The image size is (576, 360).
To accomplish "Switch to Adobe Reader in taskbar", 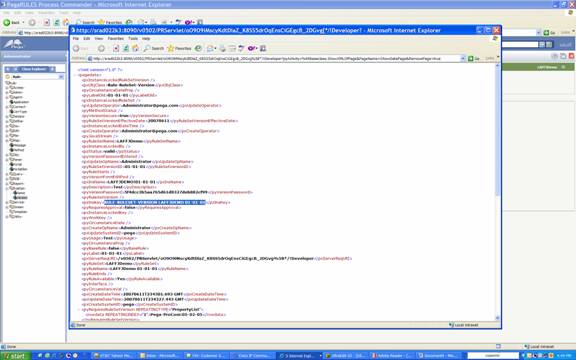I will [x=392, y=356].
